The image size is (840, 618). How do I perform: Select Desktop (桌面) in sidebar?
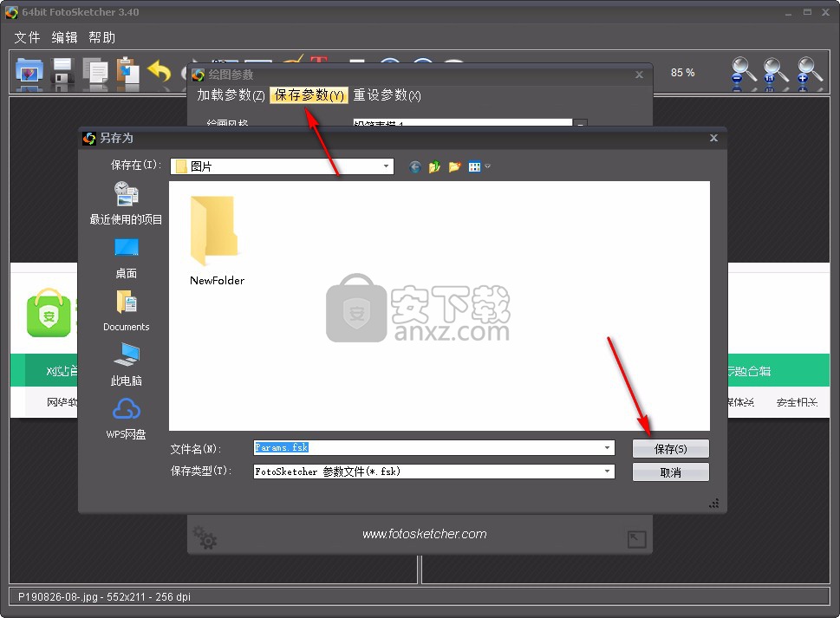(x=126, y=258)
